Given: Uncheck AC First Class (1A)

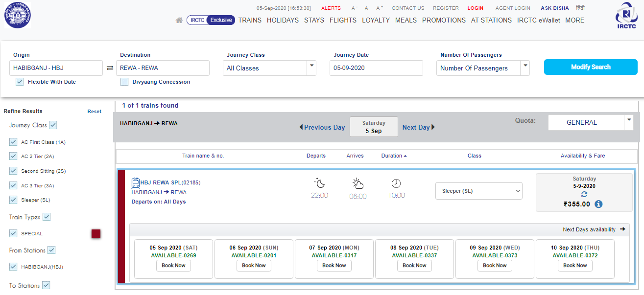Looking at the screenshot, I should pos(13,142).
